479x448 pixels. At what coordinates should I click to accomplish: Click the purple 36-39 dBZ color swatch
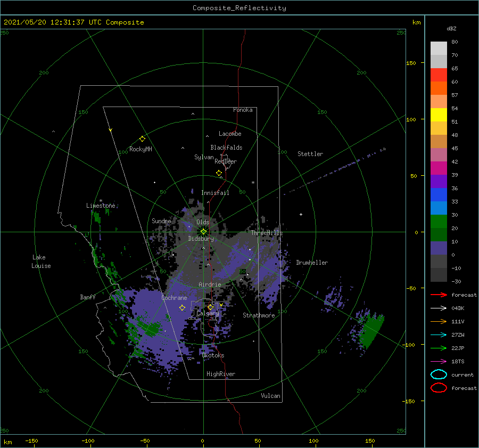coord(439,181)
